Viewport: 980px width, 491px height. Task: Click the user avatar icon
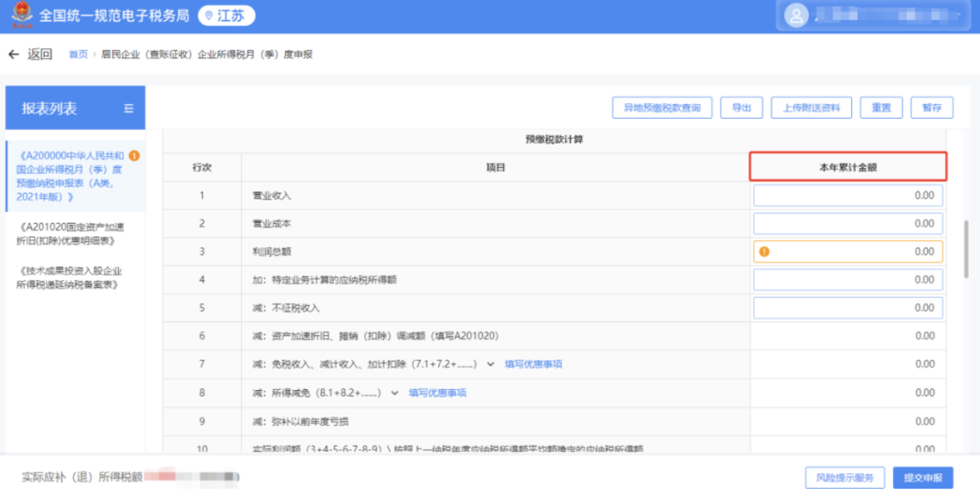[796, 16]
